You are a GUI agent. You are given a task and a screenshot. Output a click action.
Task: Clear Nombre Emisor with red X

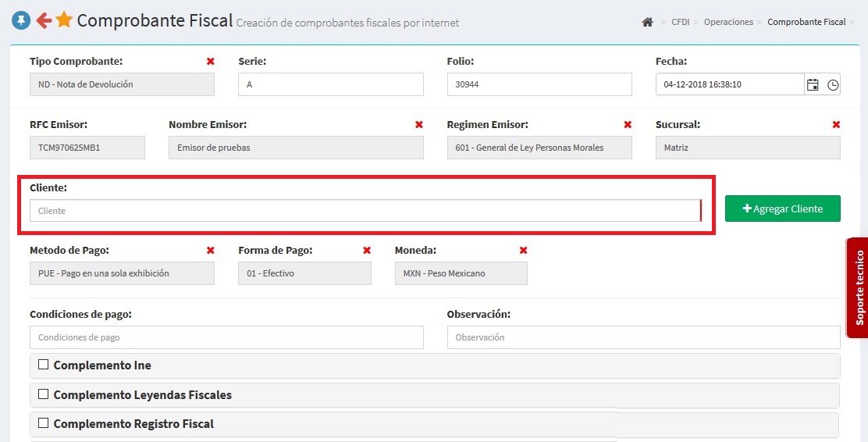(419, 125)
